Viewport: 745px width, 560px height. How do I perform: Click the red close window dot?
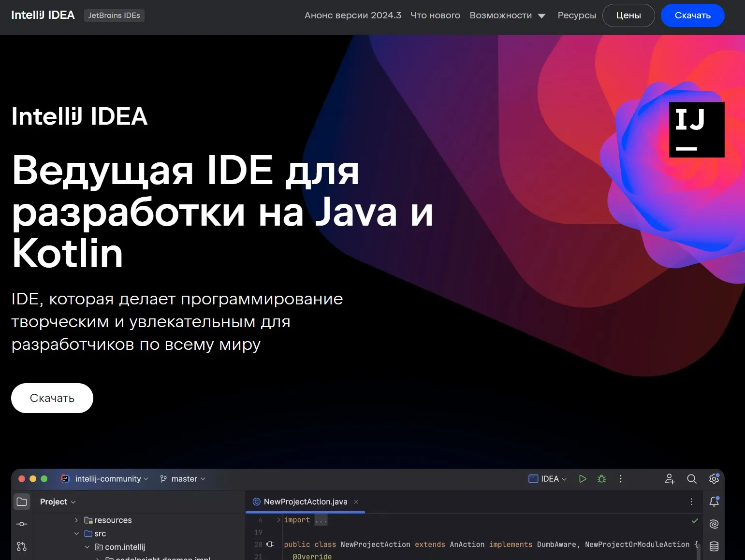[22, 479]
